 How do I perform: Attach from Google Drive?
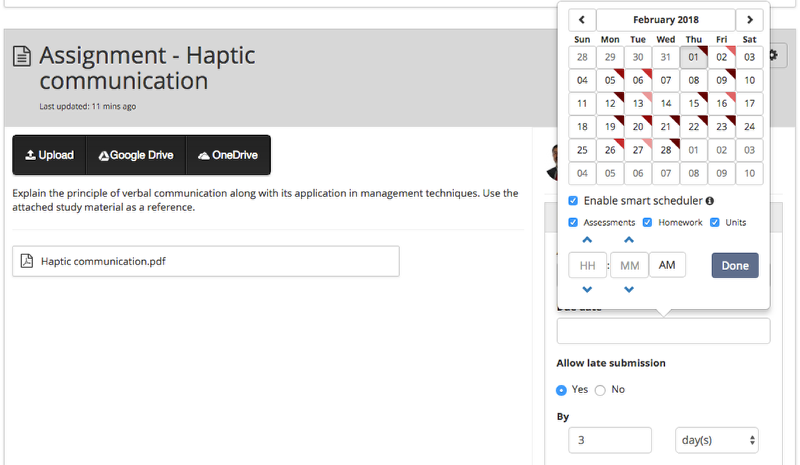(x=136, y=155)
